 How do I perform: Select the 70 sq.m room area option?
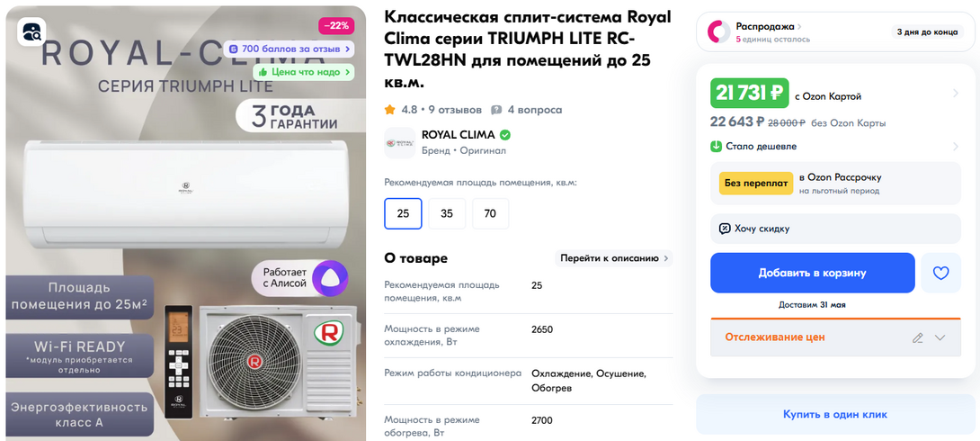490,214
